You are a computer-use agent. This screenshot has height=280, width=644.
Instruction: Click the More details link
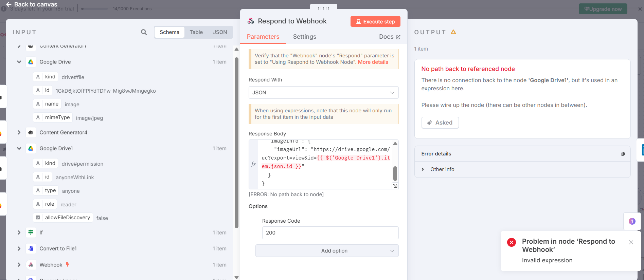click(373, 62)
